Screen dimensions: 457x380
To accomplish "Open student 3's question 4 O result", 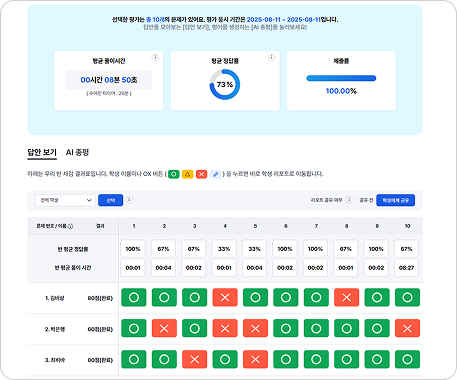I will [225, 359].
